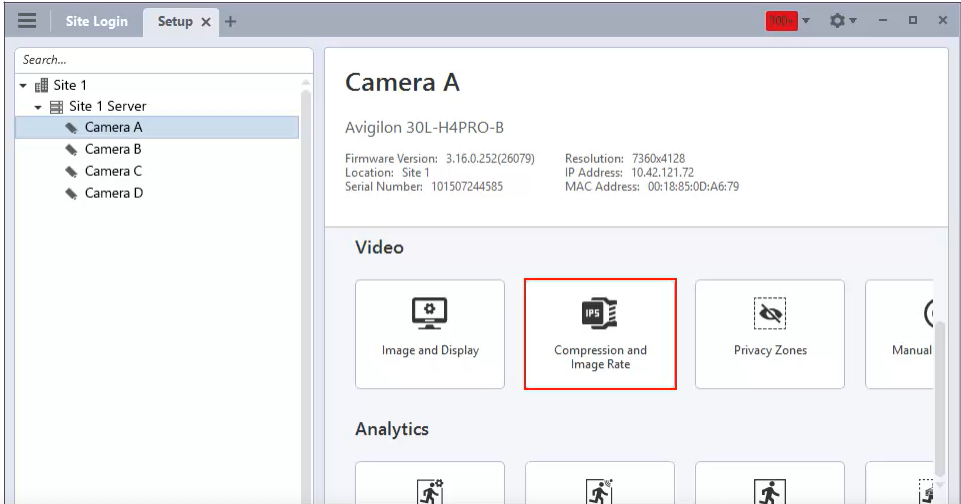
Task: Collapse the Site 1 Server node
Action: (38, 107)
